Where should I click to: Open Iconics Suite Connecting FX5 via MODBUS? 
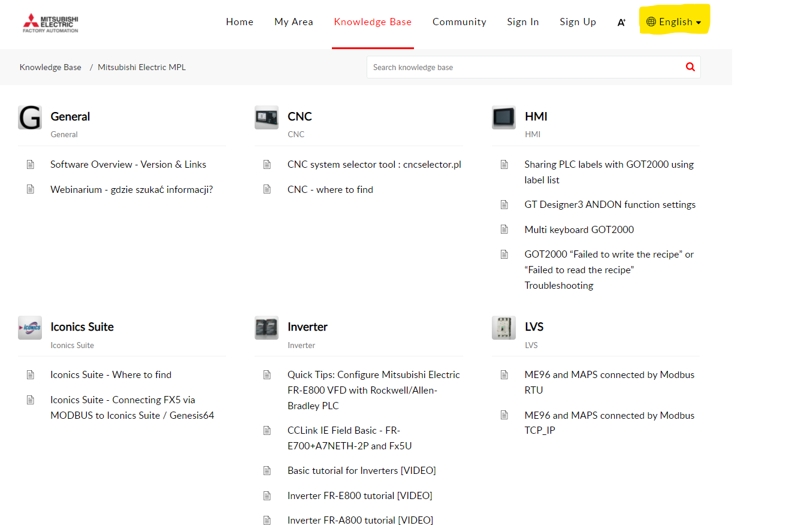pyautogui.click(x=132, y=407)
